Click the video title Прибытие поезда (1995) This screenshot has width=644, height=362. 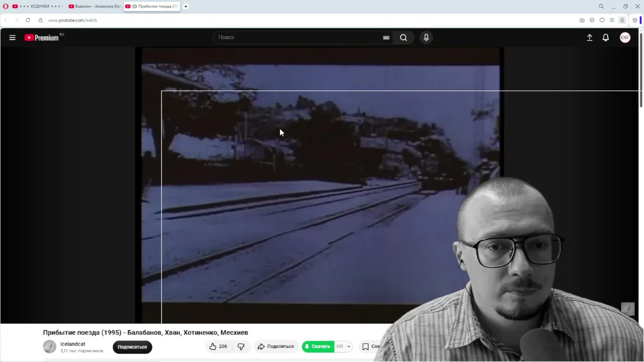point(145,332)
